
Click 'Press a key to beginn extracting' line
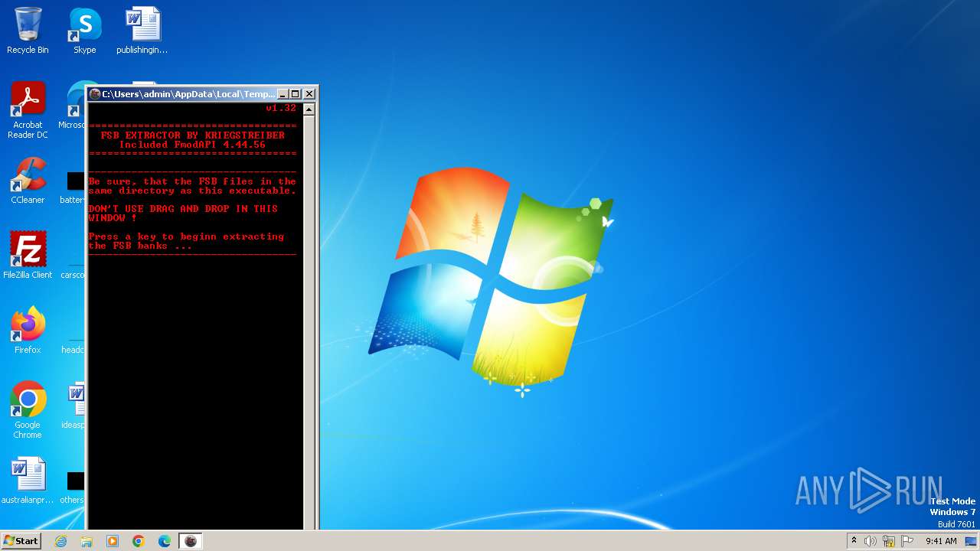coord(186,236)
